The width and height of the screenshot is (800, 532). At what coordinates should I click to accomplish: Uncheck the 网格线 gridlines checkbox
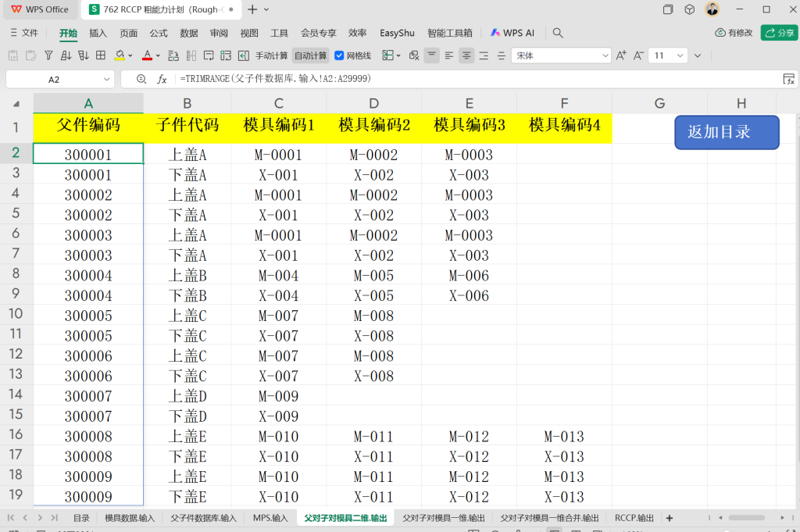coord(339,55)
